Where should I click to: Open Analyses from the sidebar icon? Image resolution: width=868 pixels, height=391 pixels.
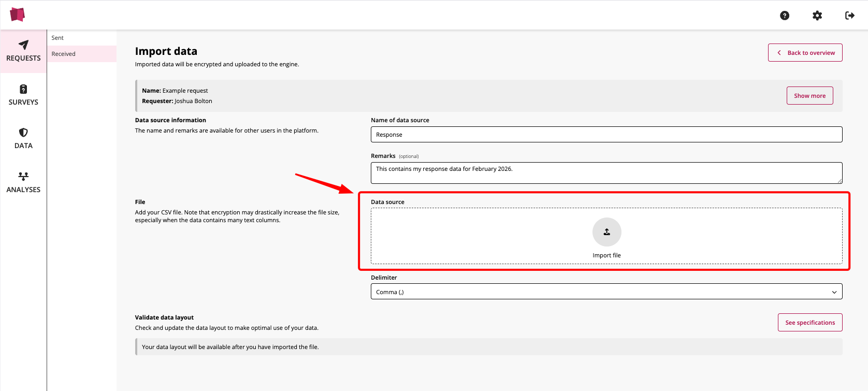tap(23, 177)
